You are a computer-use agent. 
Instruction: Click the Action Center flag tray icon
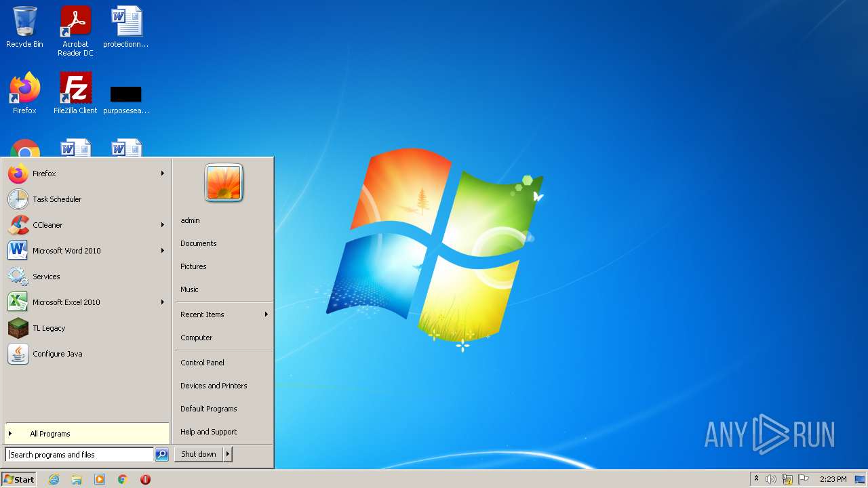[x=804, y=479]
